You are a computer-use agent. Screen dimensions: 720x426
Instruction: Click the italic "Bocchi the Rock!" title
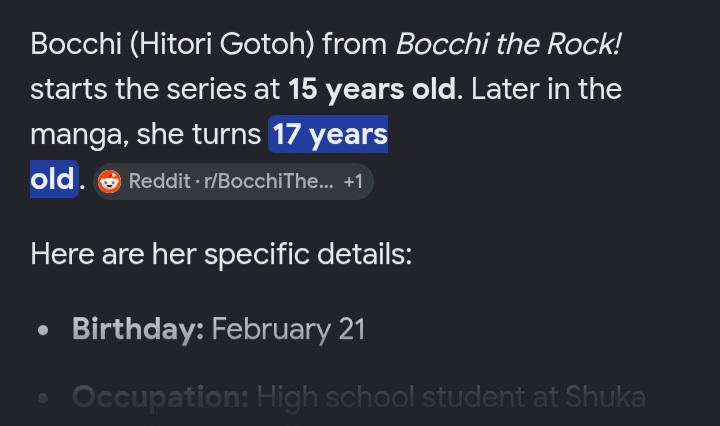pos(508,44)
